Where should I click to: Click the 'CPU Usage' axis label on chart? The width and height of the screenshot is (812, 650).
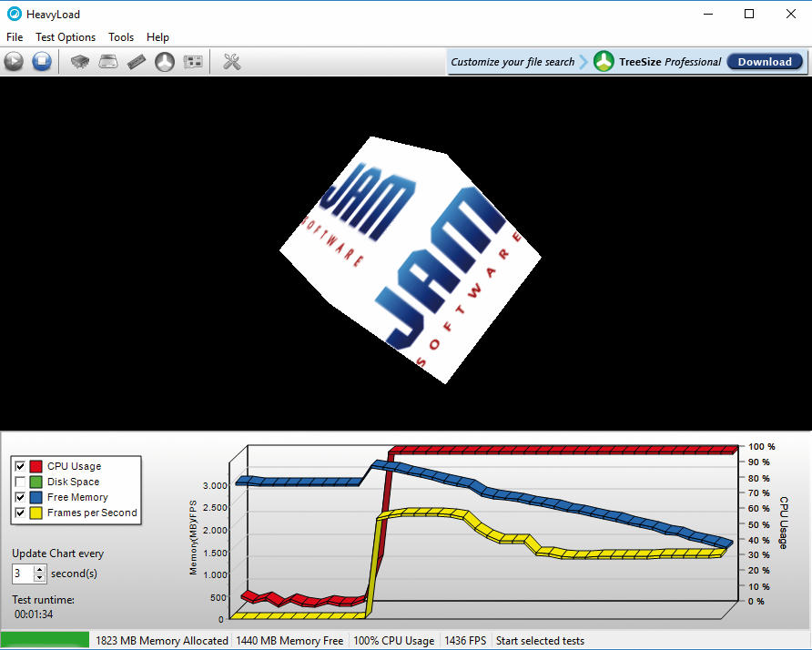pyautogui.click(x=784, y=523)
